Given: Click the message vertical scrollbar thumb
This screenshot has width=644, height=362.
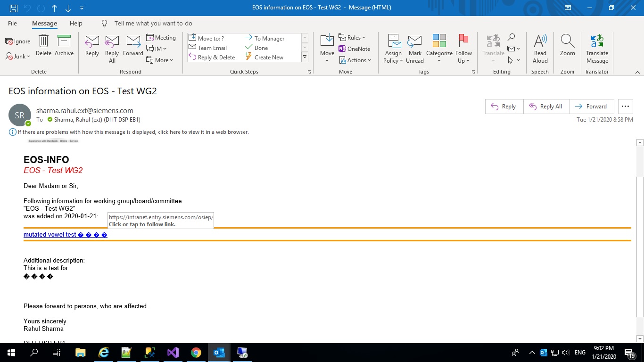Looking at the screenshot, I should click(640, 247).
